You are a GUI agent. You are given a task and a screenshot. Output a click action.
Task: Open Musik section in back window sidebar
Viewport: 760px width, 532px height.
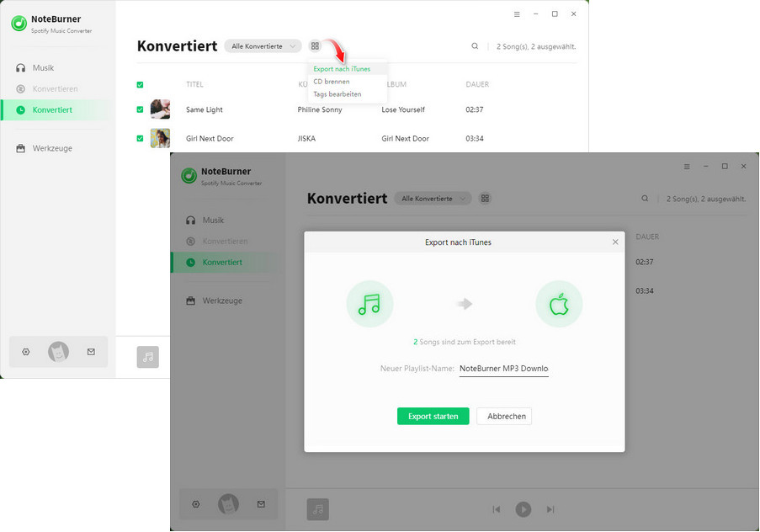tap(43, 68)
